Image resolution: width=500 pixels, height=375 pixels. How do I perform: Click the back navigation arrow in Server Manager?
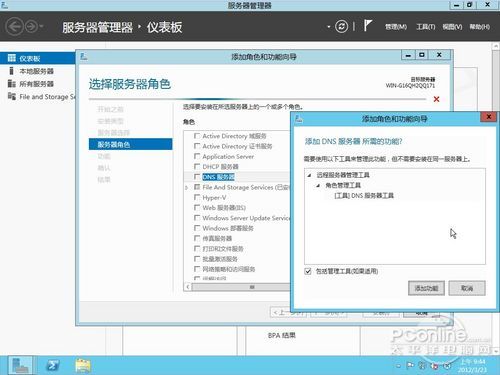[x=15, y=26]
